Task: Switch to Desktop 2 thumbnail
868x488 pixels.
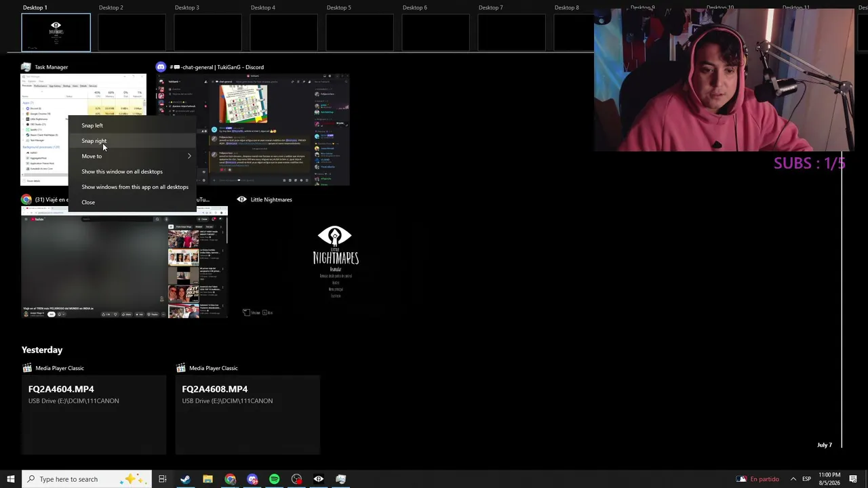Action: (x=132, y=32)
